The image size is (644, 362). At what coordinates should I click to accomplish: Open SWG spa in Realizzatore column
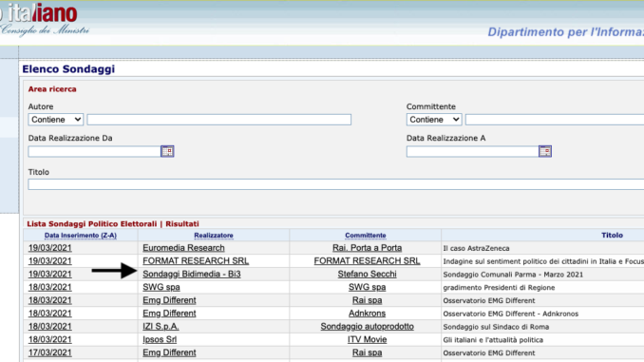point(161,287)
